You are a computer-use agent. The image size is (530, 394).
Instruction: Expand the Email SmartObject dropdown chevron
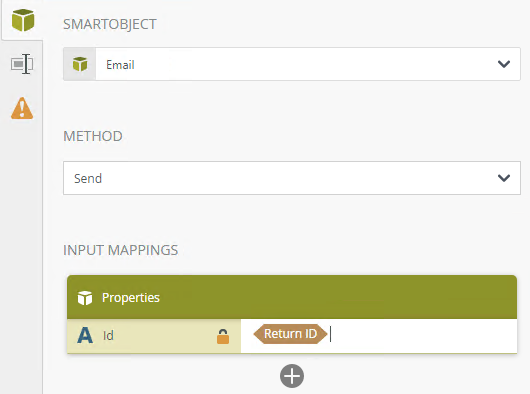tap(504, 64)
